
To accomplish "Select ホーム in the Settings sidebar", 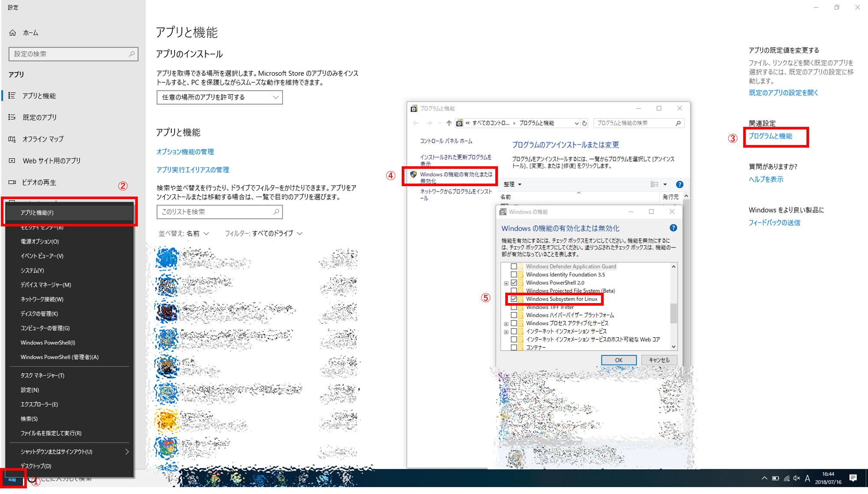I will [29, 32].
